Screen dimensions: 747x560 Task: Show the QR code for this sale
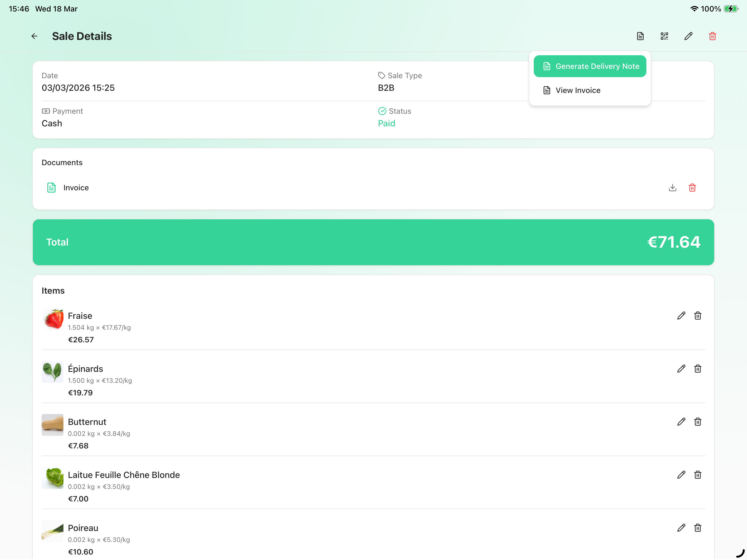pyautogui.click(x=664, y=36)
